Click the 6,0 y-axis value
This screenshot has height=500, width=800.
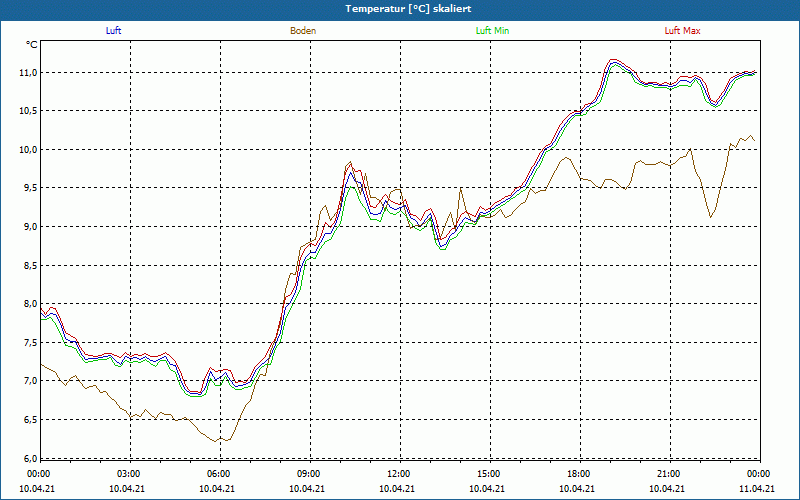[x=31, y=458]
